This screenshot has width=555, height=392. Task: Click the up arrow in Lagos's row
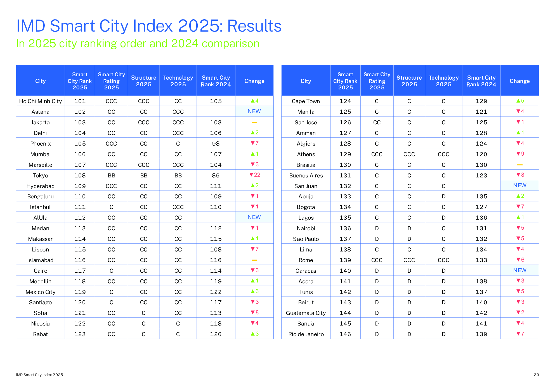pos(518,217)
